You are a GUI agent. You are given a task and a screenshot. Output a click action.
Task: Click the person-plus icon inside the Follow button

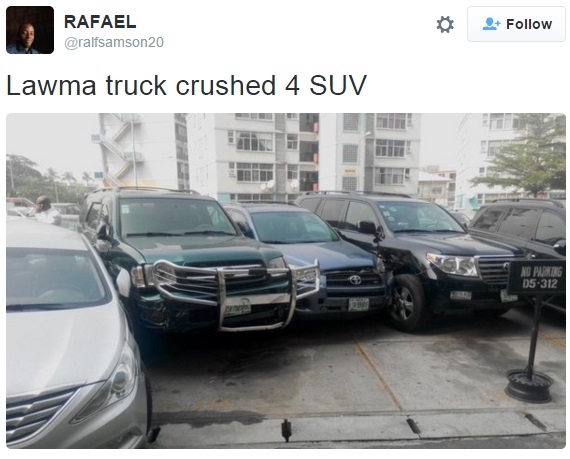click(x=491, y=24)
